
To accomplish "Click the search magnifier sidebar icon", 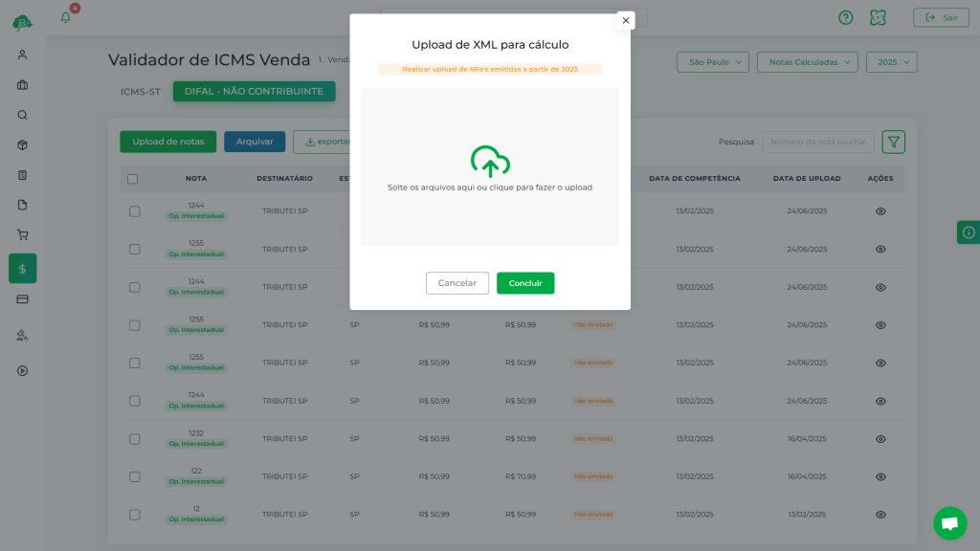I will pyautogui.click(x=22, y=115).
